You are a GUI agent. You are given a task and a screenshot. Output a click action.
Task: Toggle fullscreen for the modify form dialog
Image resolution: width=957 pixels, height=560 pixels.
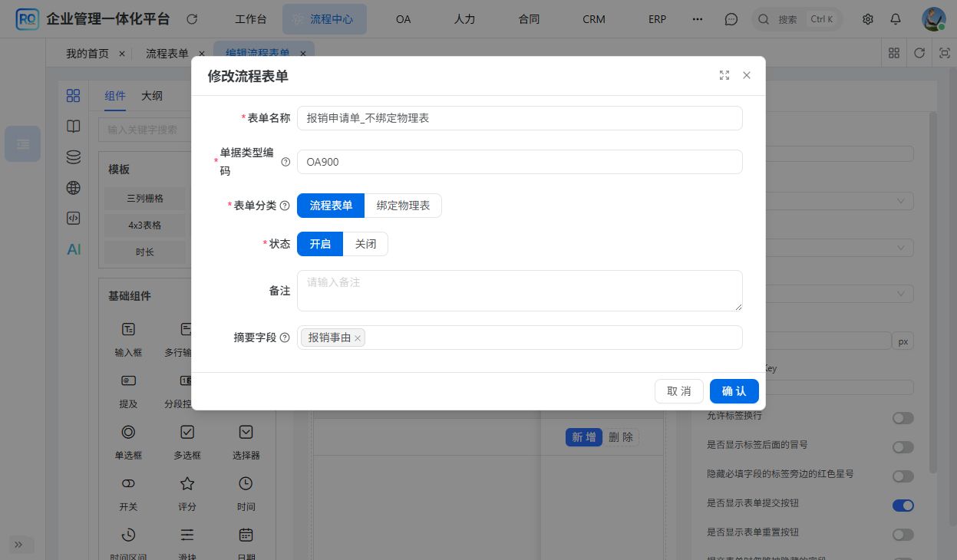click(724, 75)
